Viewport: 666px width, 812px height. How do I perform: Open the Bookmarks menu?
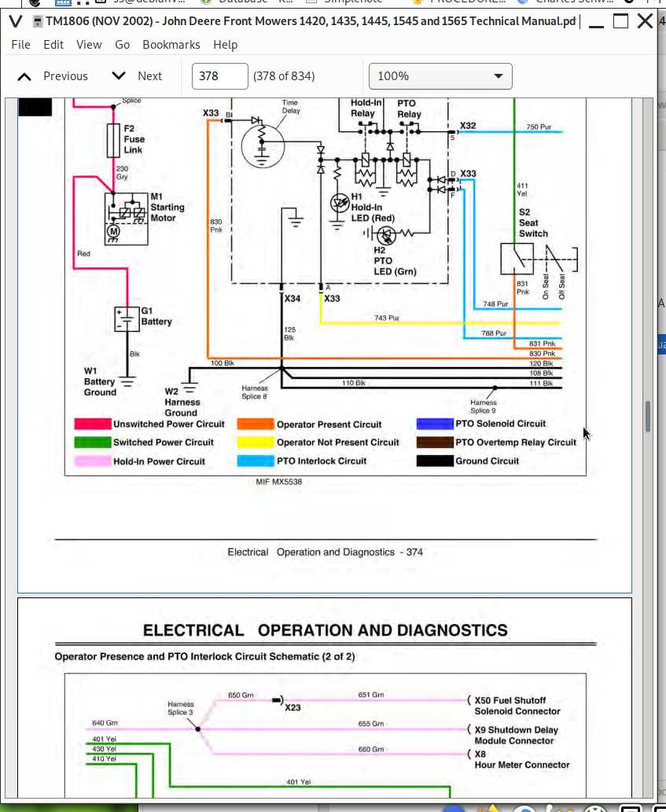pos(171,45)
